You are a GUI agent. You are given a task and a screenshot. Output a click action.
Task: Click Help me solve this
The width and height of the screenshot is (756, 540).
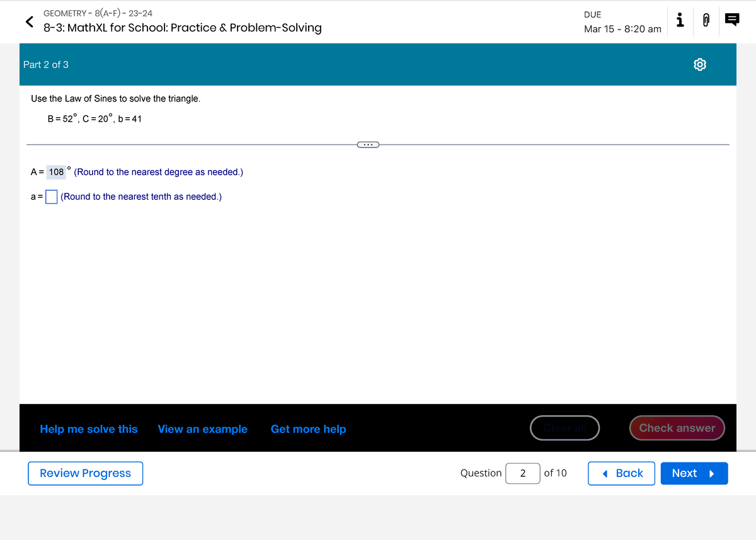88,429
